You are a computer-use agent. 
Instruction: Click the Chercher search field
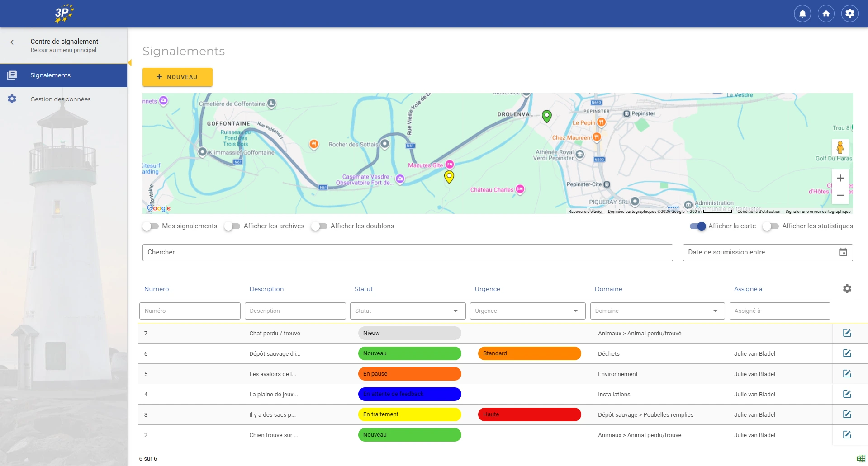pos(407,253)
